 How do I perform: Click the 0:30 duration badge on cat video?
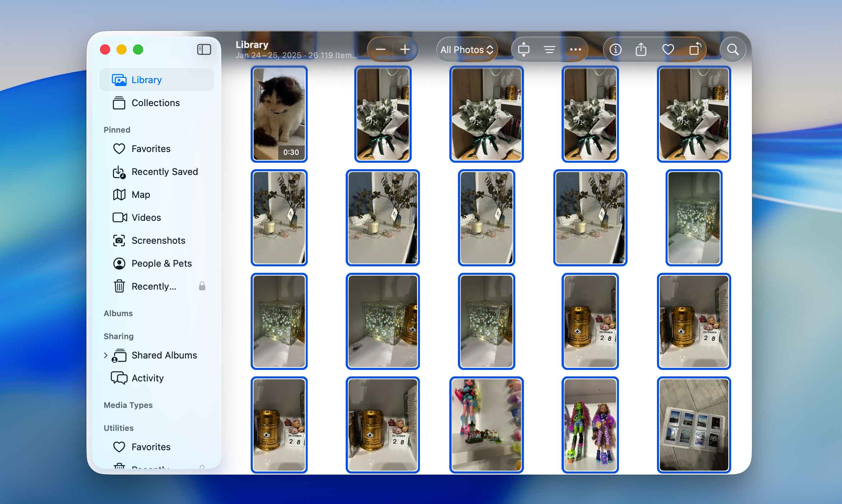[291, 152]
